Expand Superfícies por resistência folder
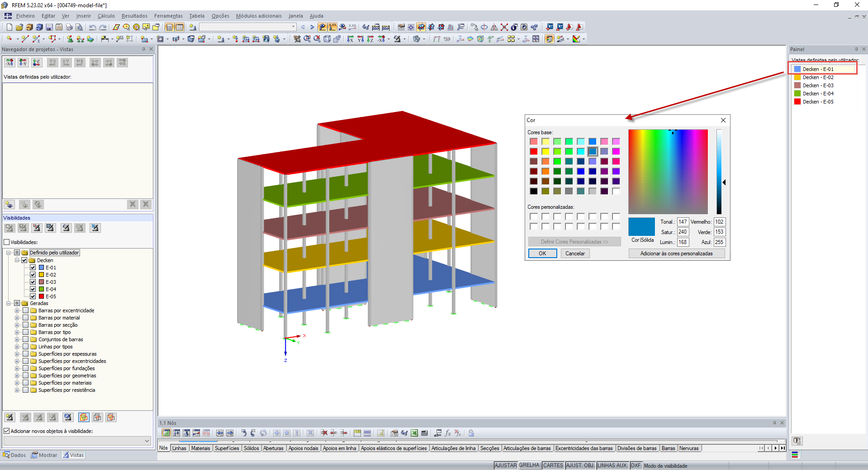This screenshot has height=470, width=868. click(17, 390)
